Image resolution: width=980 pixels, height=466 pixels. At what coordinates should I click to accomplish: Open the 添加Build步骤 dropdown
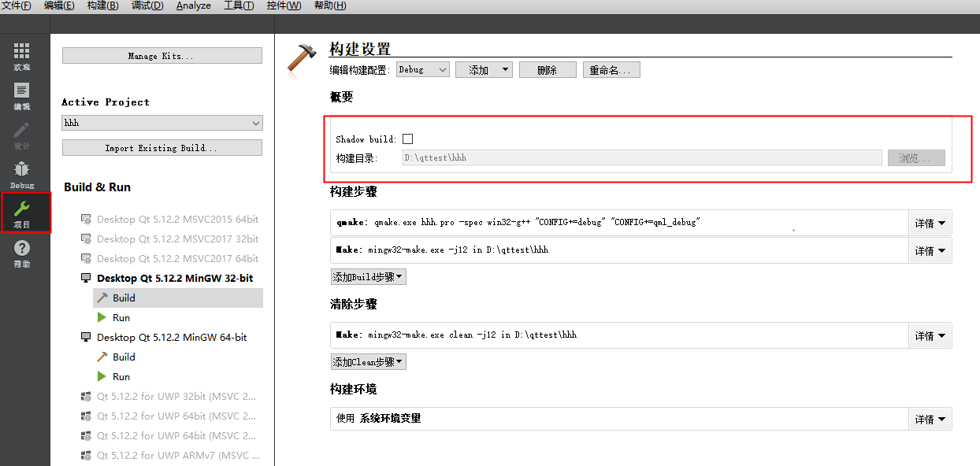[369, 277]
